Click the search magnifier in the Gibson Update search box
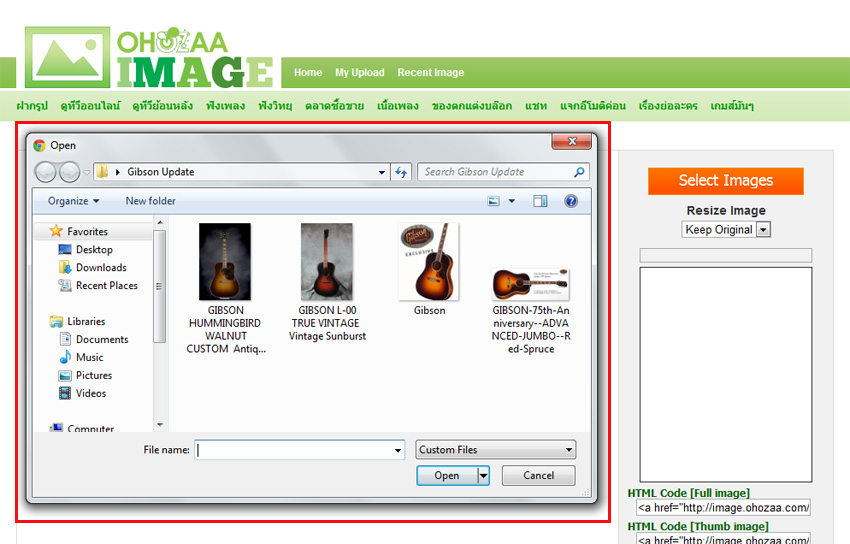Viewport: 850px width, 544px height. coord(579,172)
